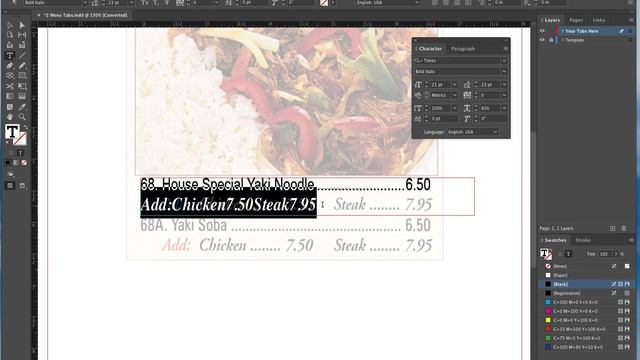Select the Gradient Feather tool
The height and width of the screenshot is (360, 640).
pos(22,96)
